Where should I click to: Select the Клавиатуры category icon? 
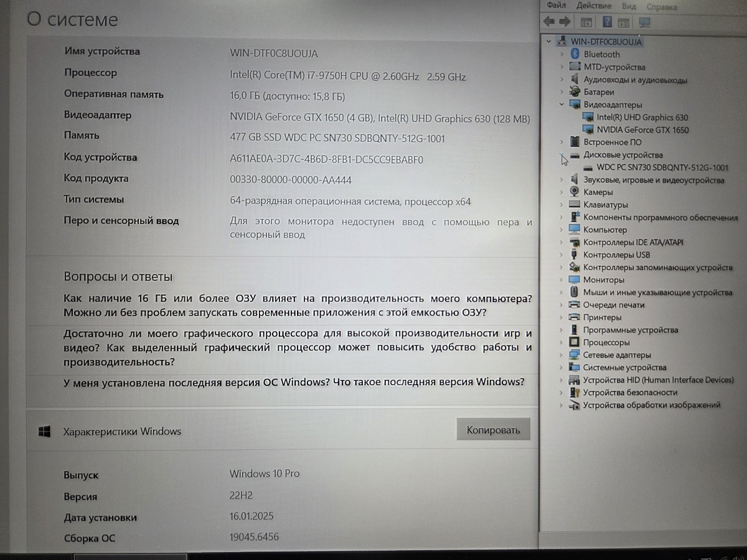point(575,205)
